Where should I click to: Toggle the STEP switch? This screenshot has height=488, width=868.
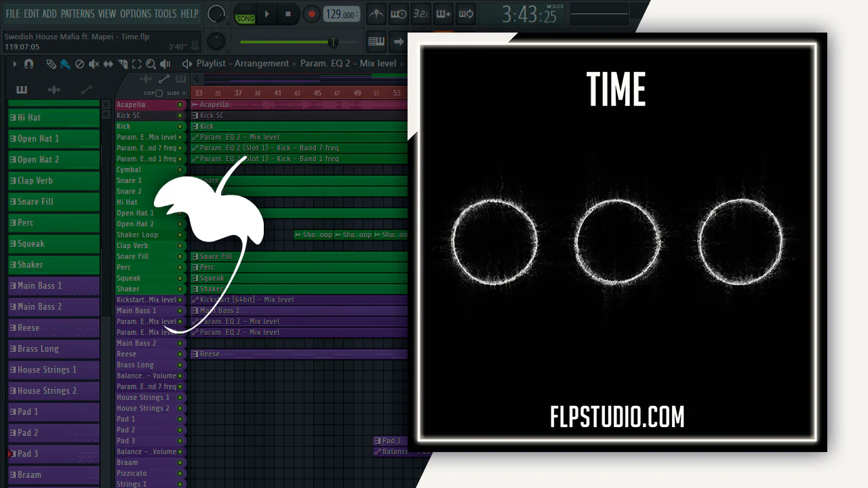click(x=159, y=93)
